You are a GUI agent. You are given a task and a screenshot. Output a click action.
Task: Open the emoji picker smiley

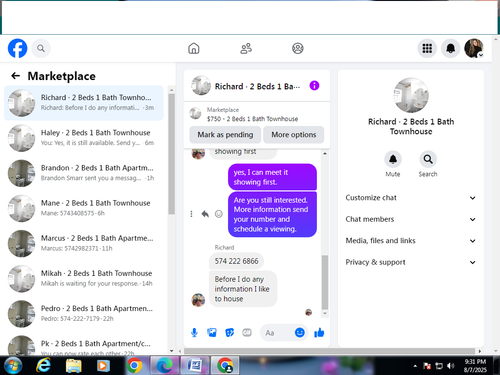coord(300,332)
